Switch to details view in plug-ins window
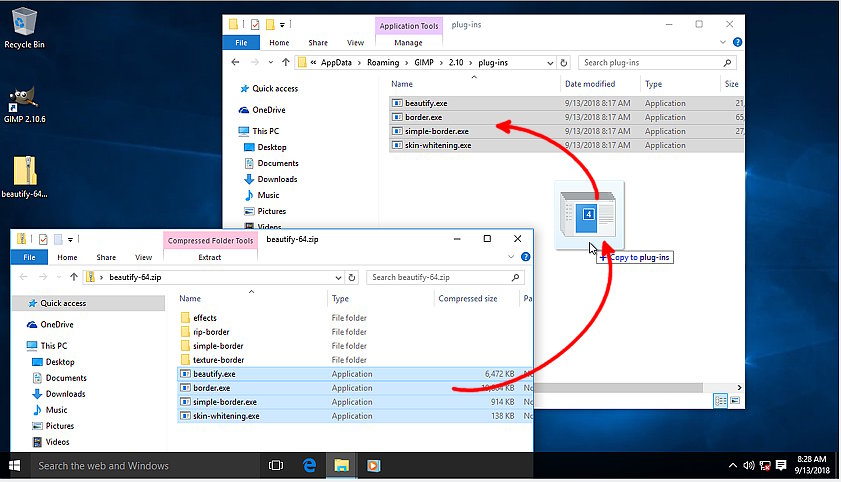The height and width of the screenshot is (482, 841). click(x=720, y=400)
